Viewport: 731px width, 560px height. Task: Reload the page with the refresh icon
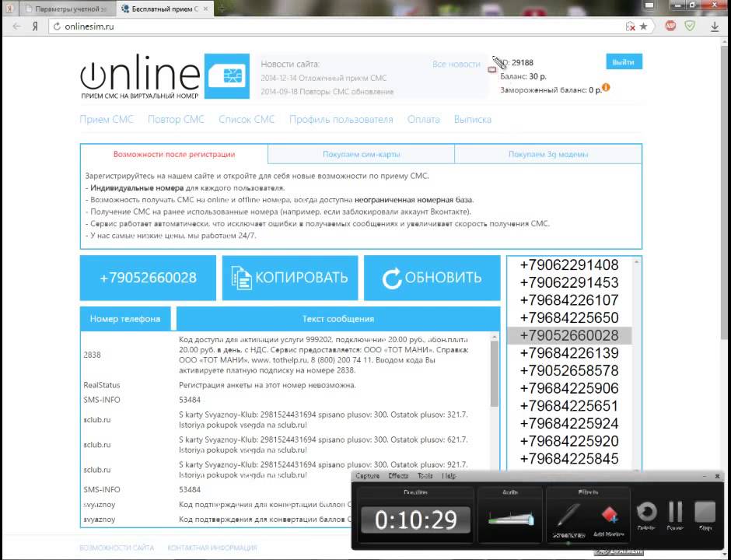57,26
